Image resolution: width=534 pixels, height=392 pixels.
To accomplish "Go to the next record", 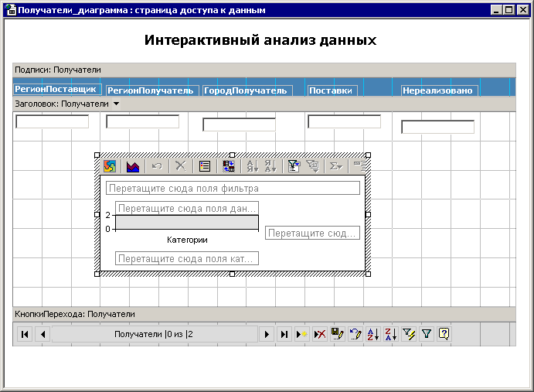I will [267, 334].
